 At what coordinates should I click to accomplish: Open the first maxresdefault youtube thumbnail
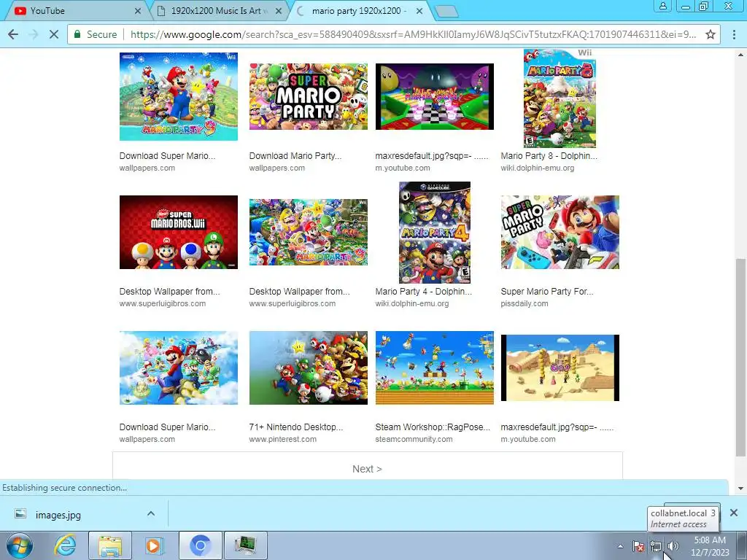tap(435, 96)
